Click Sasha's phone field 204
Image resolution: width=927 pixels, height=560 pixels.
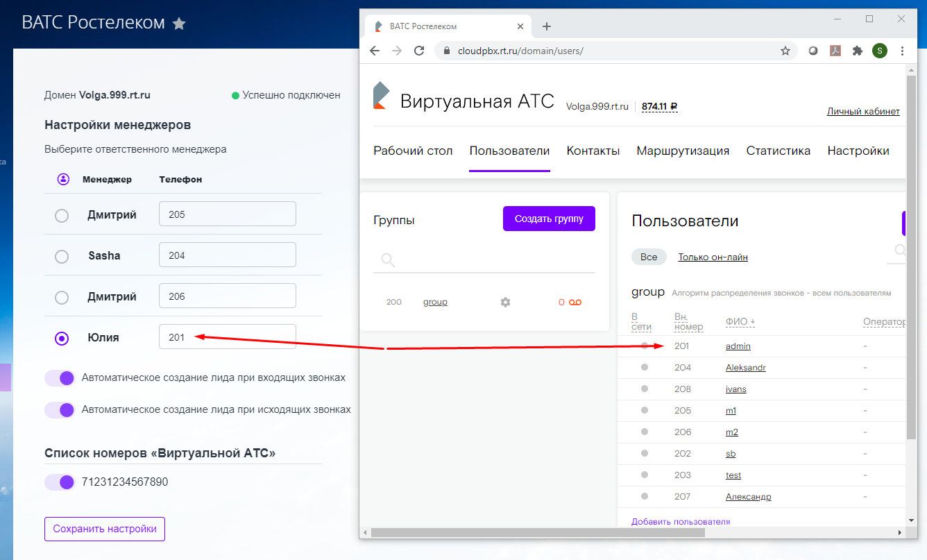[x=228, y=255]
